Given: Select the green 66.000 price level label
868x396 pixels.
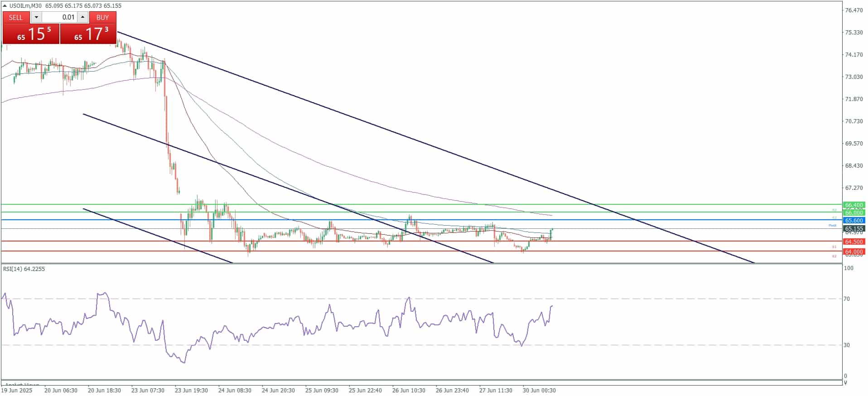Looking at the screenshot, I should (x=854, y=212).
